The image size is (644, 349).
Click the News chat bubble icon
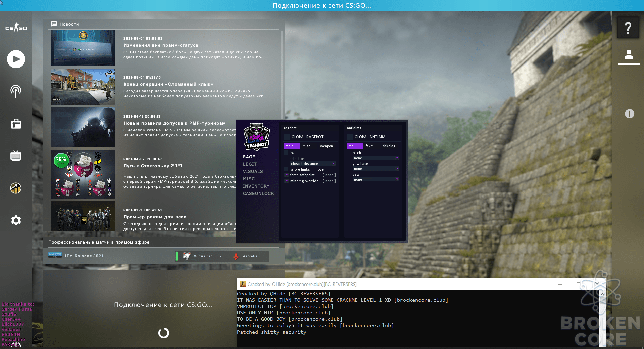[54, 24]
